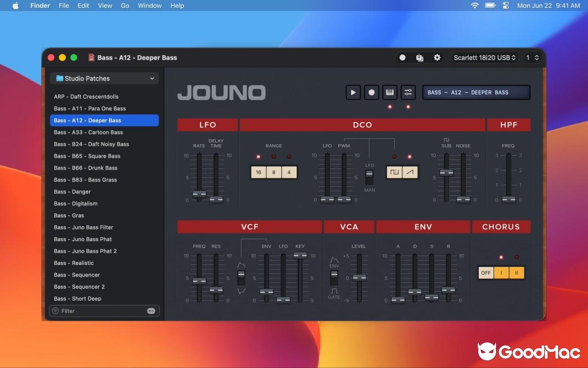Open the sliders settings icon button
The width and height of the screenshot is (588, 368).
[408, 92]
